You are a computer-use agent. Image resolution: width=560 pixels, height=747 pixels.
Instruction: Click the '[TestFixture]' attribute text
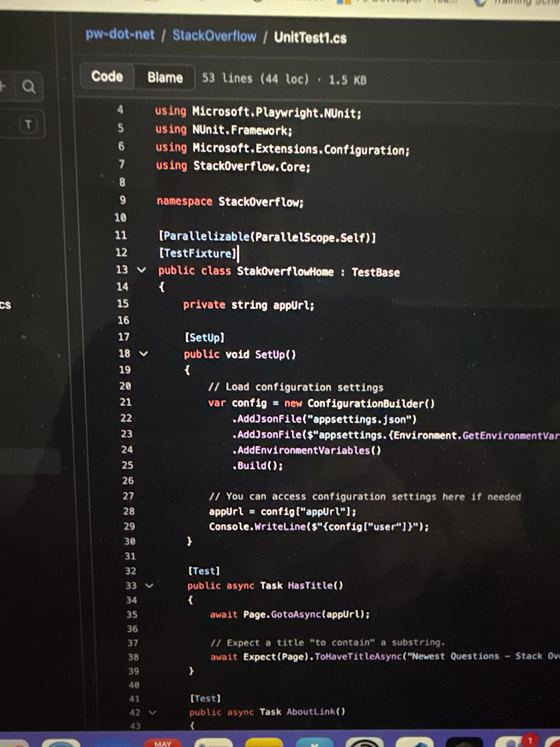pos(198,253)
